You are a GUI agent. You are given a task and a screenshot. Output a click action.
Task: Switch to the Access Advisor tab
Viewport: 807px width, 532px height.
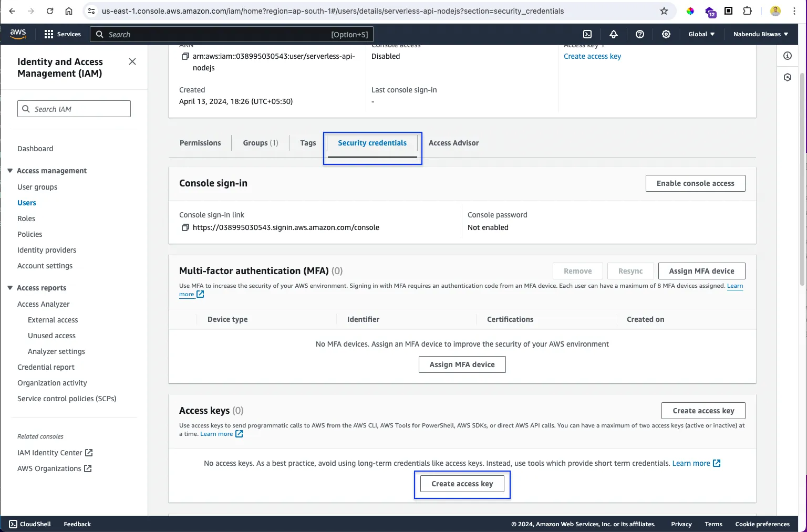453,143
